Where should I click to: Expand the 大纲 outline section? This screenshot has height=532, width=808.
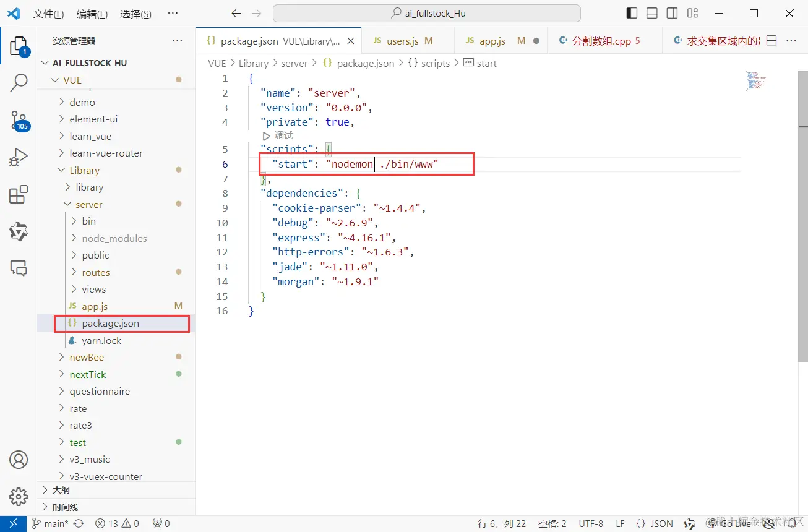[x=116, y=489]
